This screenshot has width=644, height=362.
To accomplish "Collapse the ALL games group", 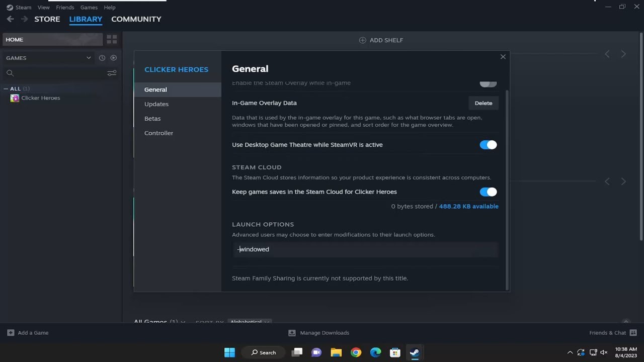I will tap(6, 89).
